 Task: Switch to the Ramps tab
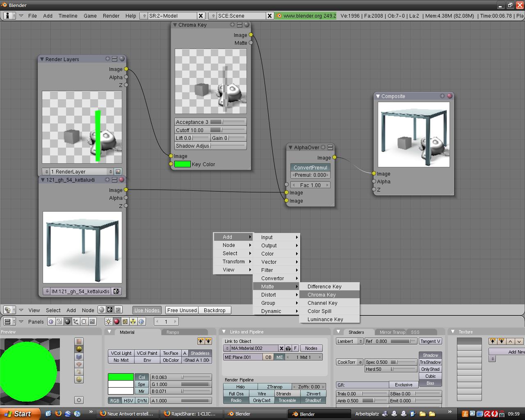(173, 332)
